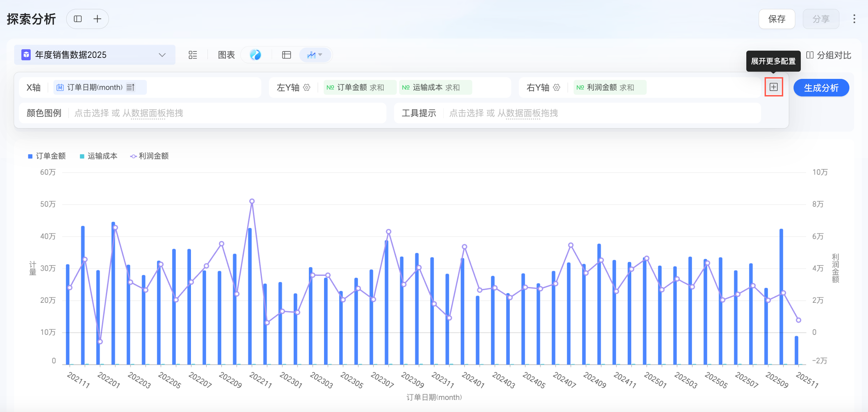The image size is (868, 412).
Task: Click the 生成分析 button
Action: coord(821,88)
